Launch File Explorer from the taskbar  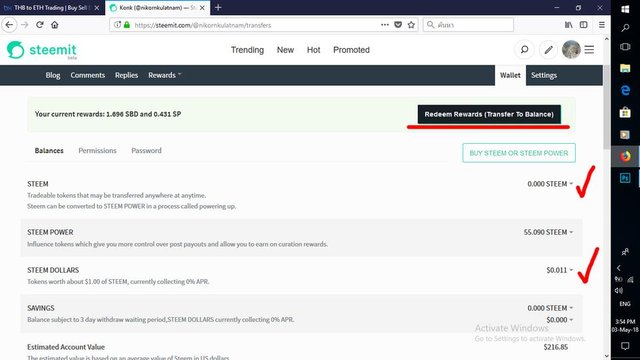[x=625, y=68]
